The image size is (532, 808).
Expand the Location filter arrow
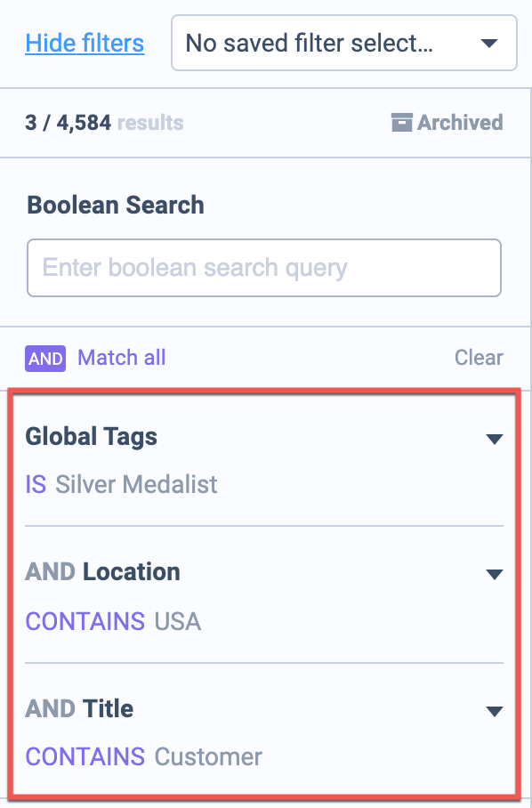point(495,574)
